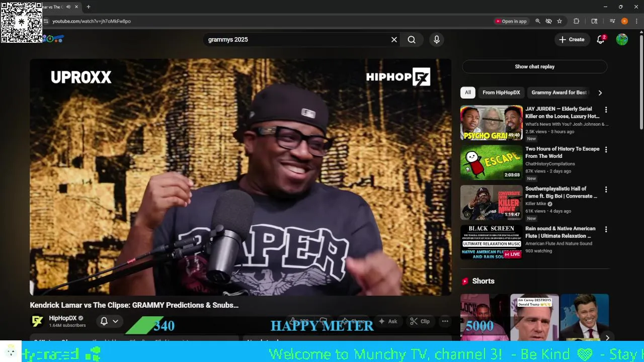Open the Southernplayalistic Hall of Fame thumbnail

point(492,203)
